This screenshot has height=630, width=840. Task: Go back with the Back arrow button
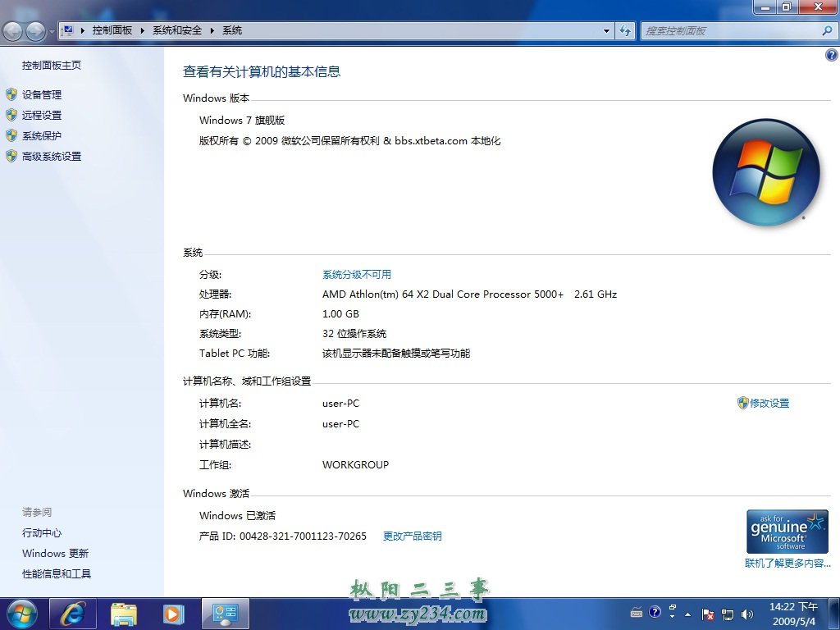coord(13,31)
